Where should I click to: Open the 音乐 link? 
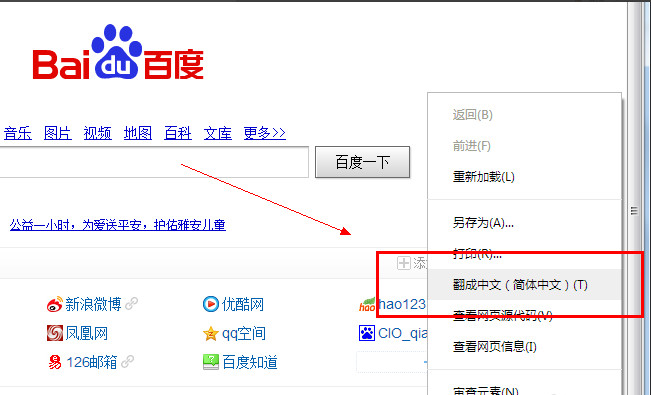pyautogui.click(x=17, y=133)
